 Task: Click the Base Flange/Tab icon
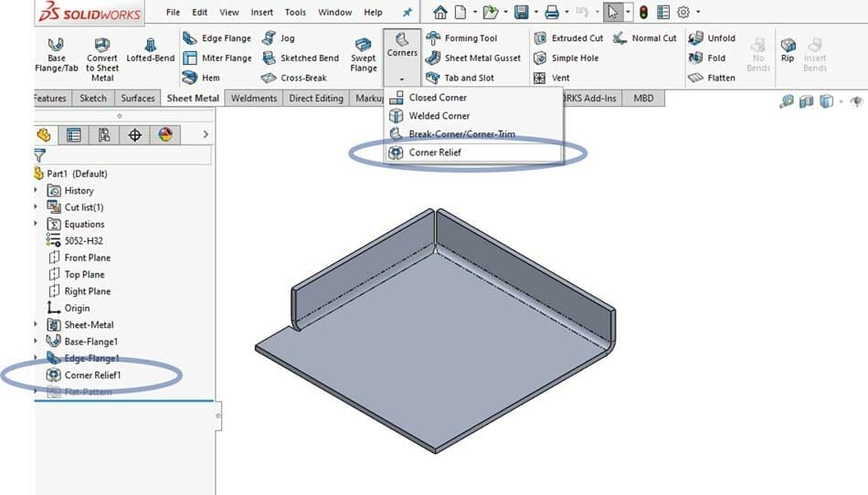56,45
